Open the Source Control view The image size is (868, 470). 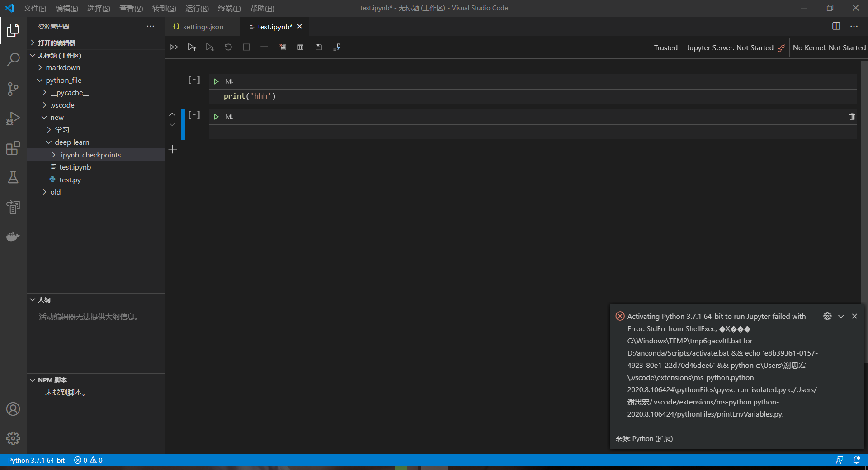click(13, 89)
